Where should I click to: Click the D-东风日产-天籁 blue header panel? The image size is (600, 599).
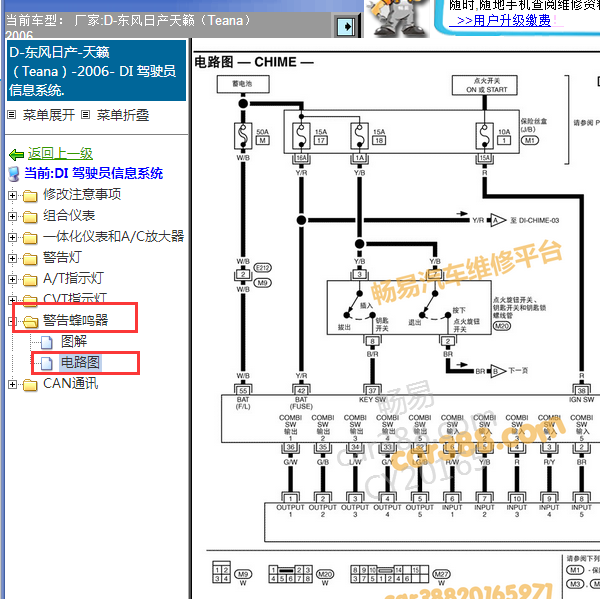(x=96, y=71)
